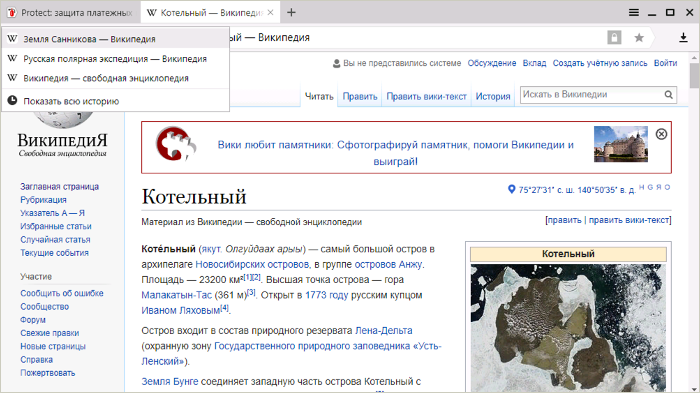Open the Править вики-текст tab

426,96
